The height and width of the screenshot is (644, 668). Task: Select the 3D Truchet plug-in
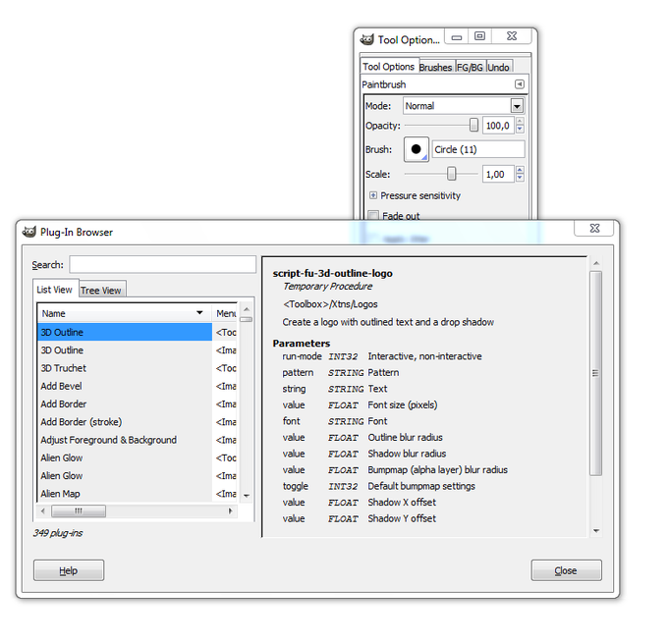click(138, 368)
